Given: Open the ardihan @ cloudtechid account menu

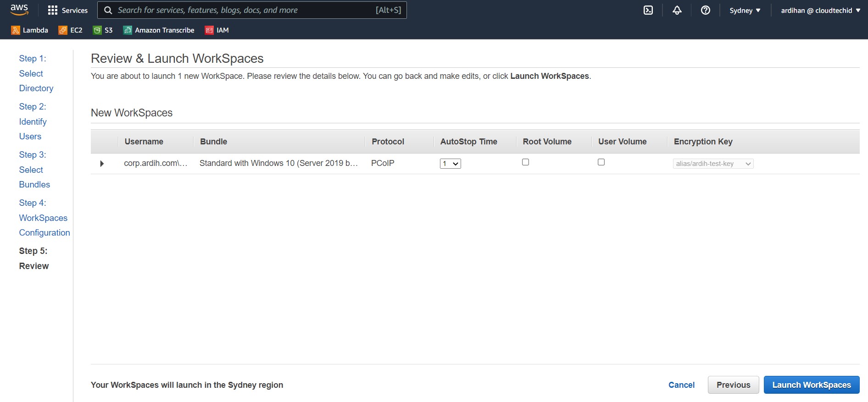Looking at the screenshot, I should pyautogui.click(x=821, y=10).
